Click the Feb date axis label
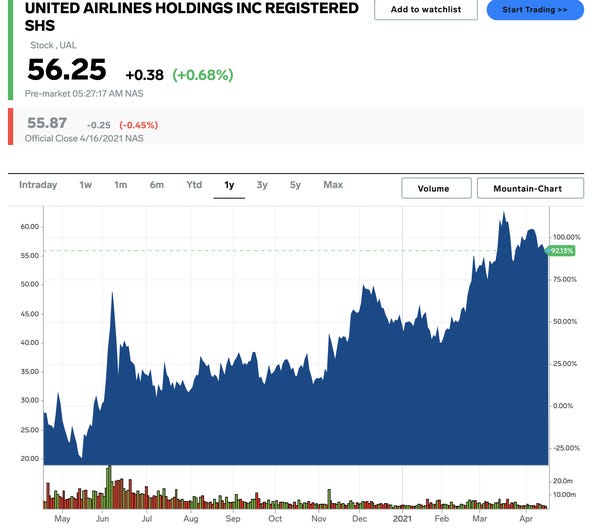This screenshot has width=600, height=529. point(441,519)
